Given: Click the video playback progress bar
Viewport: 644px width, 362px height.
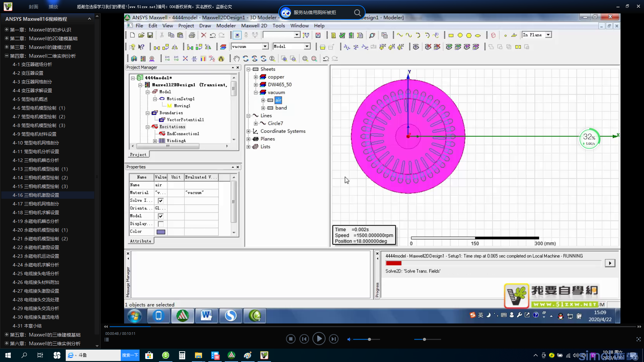Looking at the screenshot, I should pos(372,326).
